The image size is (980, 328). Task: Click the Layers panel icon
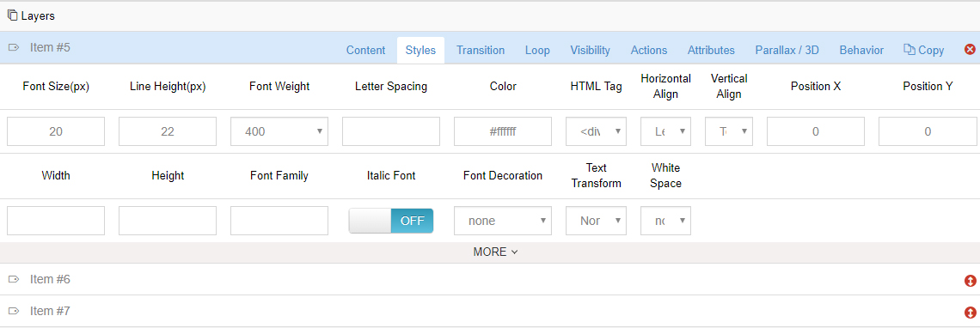[13, 15]
